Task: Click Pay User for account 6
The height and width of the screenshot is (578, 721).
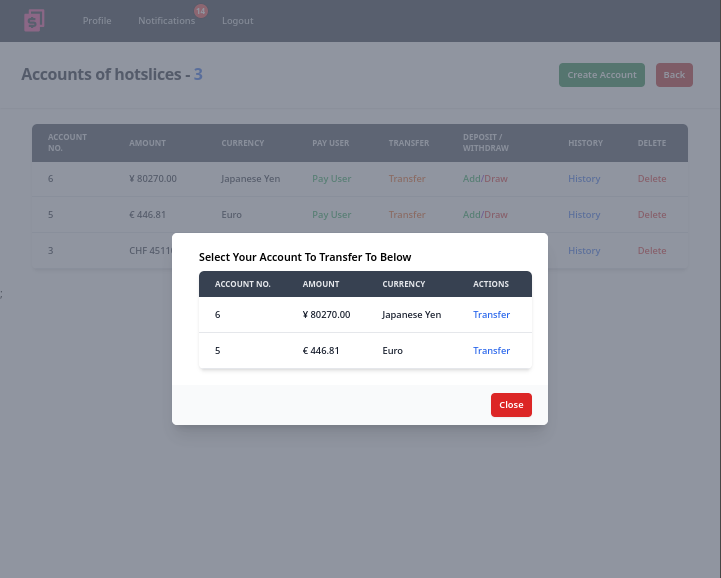Action: coord(332,179)
